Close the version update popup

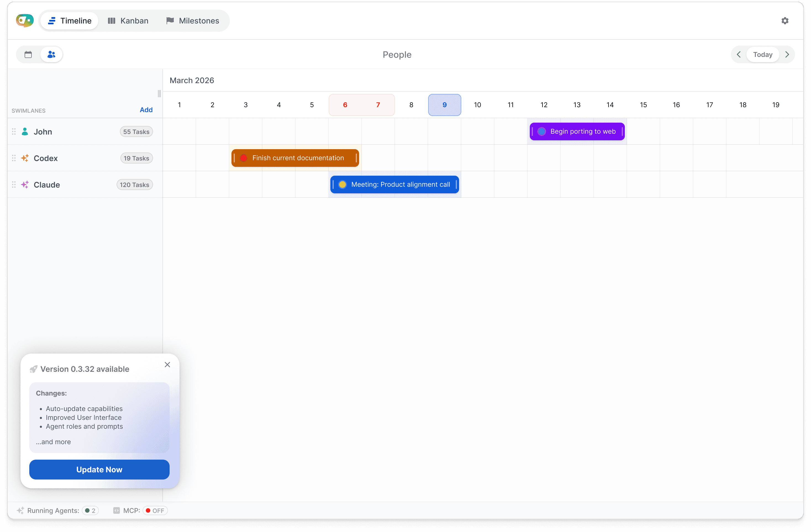(167, 365)
